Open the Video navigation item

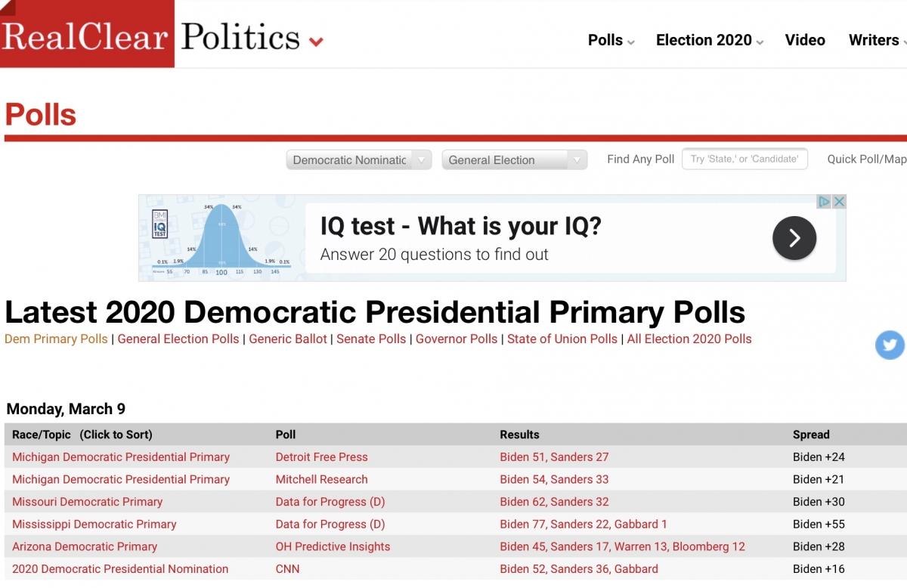(805, 40)
